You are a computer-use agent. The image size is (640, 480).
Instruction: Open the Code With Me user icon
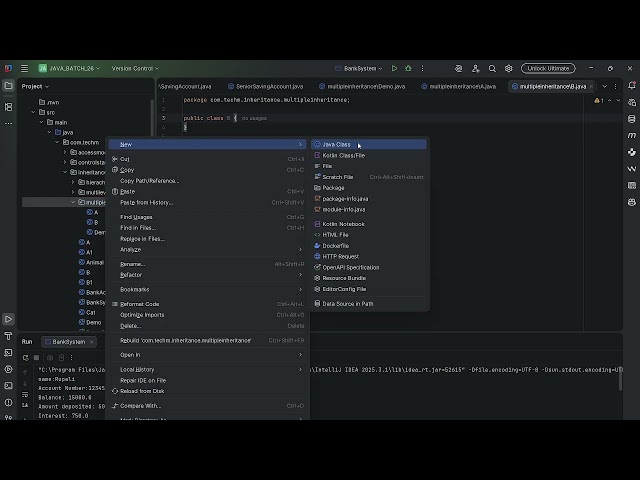point(476,69)
